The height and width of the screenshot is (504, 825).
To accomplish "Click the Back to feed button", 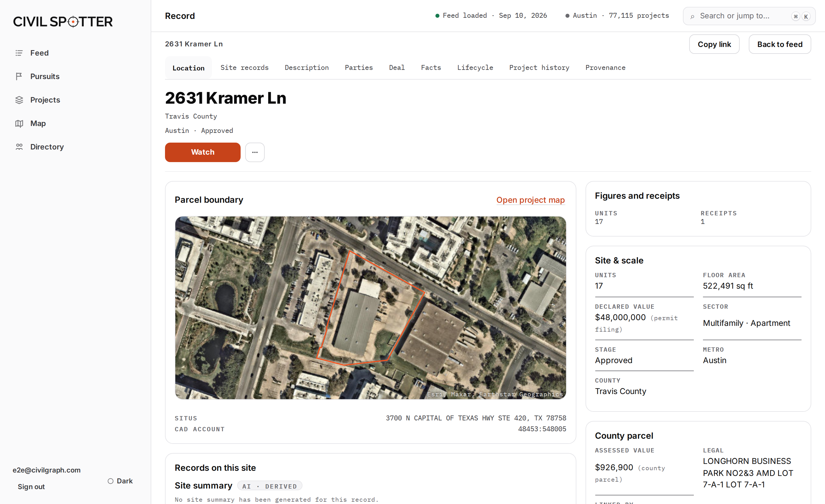I will (780, 44).
